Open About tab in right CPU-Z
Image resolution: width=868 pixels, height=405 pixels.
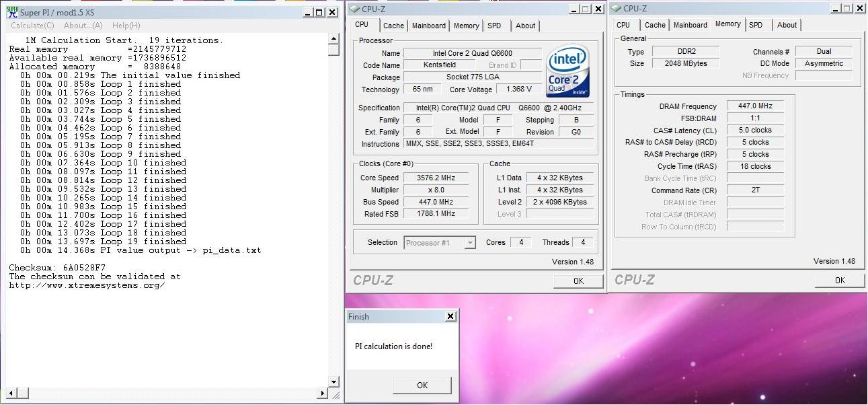pyautogui.click(x=787, y=25)
